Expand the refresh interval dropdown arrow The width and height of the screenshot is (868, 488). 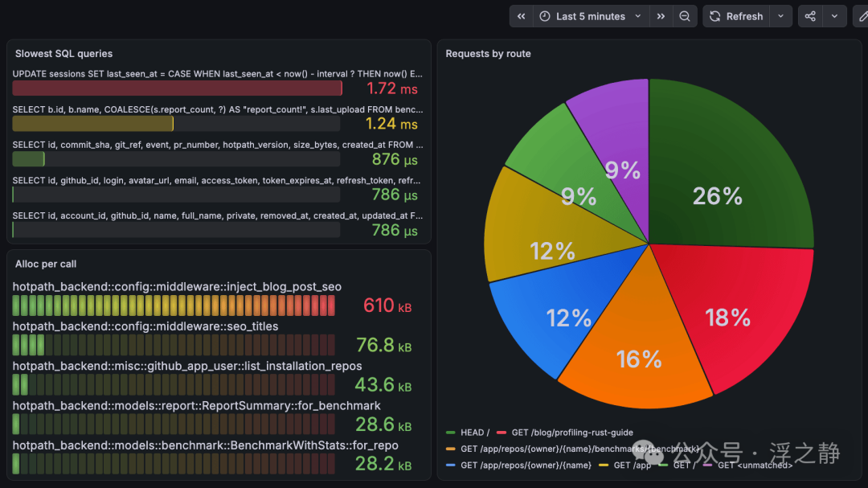pyautogui.click(x=780, y=16)
